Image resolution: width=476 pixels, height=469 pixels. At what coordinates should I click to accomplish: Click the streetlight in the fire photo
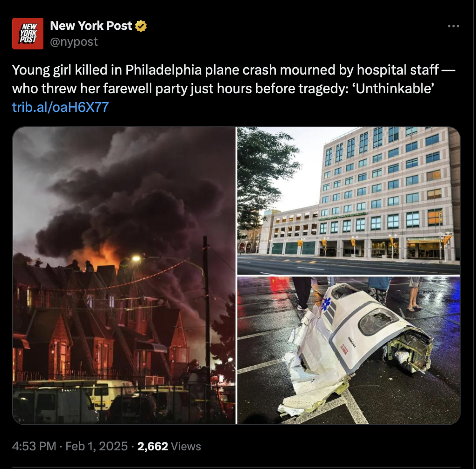(x=136, y=258)
